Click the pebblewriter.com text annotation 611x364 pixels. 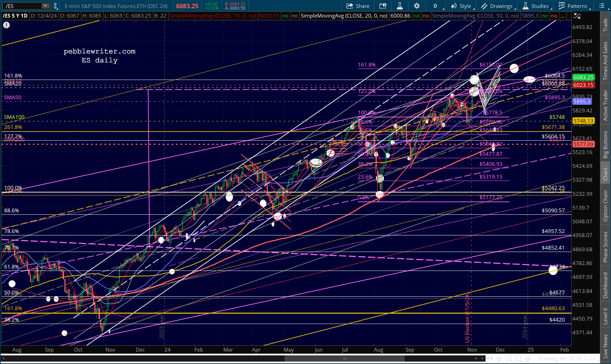pos(100,51)
